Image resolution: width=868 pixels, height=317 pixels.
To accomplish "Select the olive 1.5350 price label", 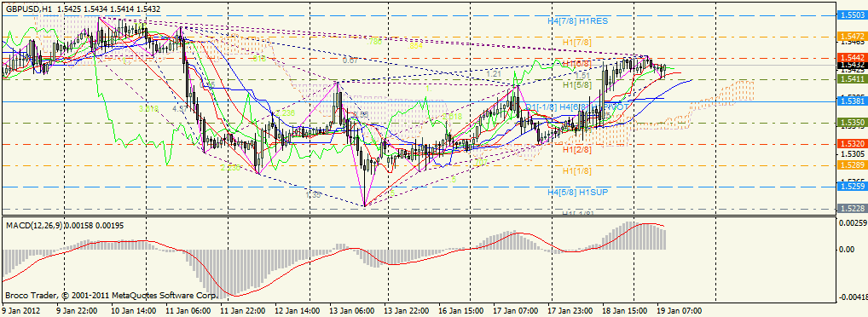I will click(x=853, y=123).
